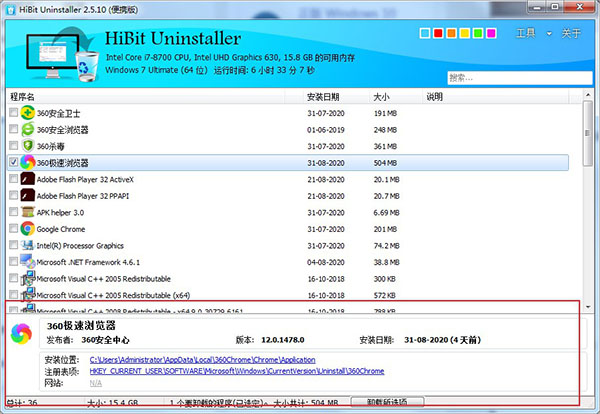Tick the checkbox for 360安全浏览器
Screen dimensions: 600x414
click(x=13, y=129)
